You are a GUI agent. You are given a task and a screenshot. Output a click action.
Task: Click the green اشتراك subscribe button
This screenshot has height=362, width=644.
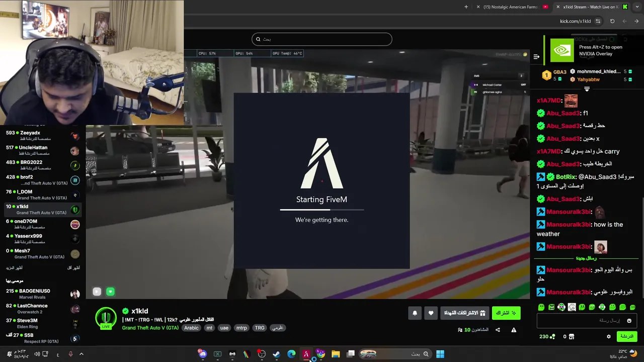[506, 313]
